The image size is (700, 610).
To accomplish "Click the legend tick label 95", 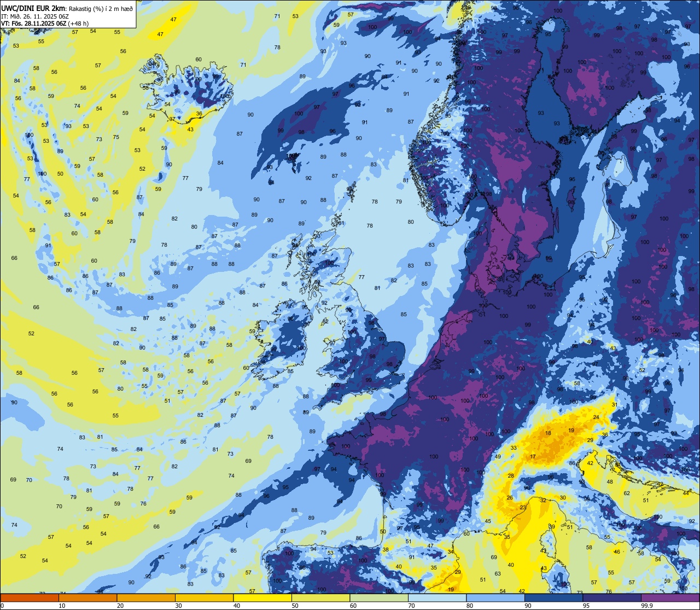I will 586,606.
